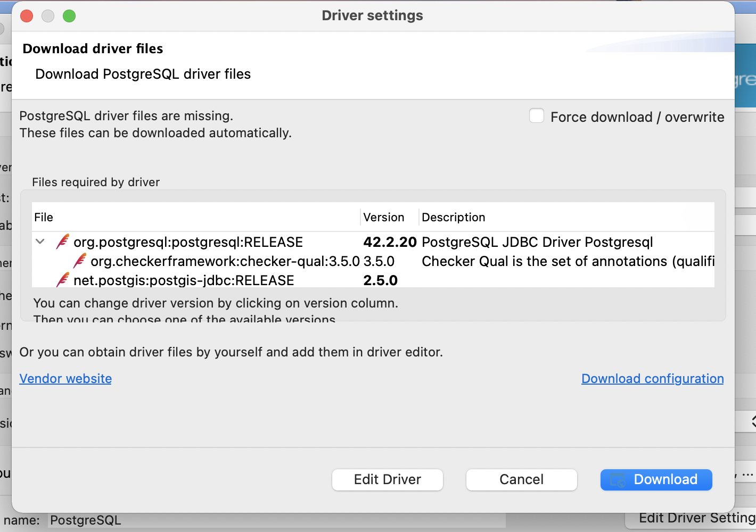Image resolution: width=756 pixels, height=532 pixels.
Task: Enable the Force download / overwrite checkbox
Action: tap(537, 116)
